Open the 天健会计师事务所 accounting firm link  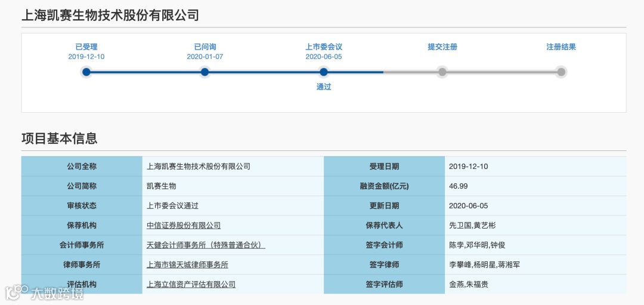(206, 245)
